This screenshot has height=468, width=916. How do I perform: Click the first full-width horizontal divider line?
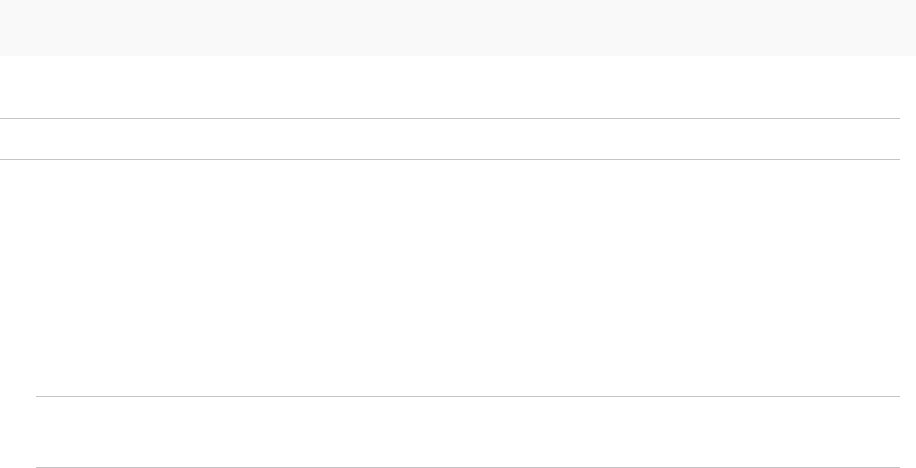(x=450, y=119)
